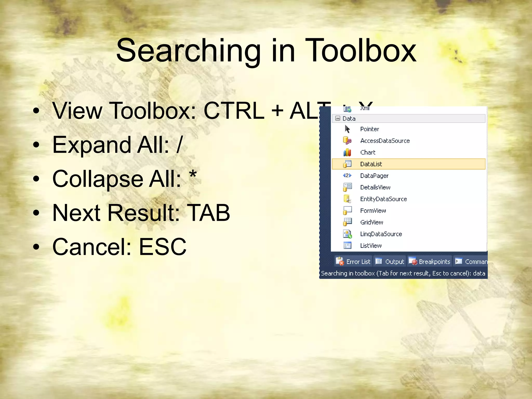532x399 pixels.
Task: Select the DetailsView toolbox item
Action: tap(408, 187)
